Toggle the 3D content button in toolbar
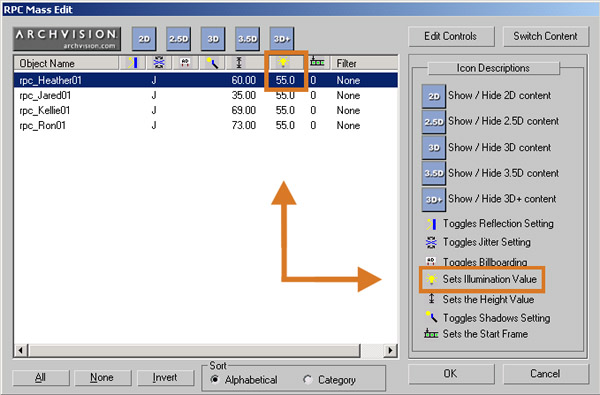This screenshot has height=395, width=600. [213, 39]
